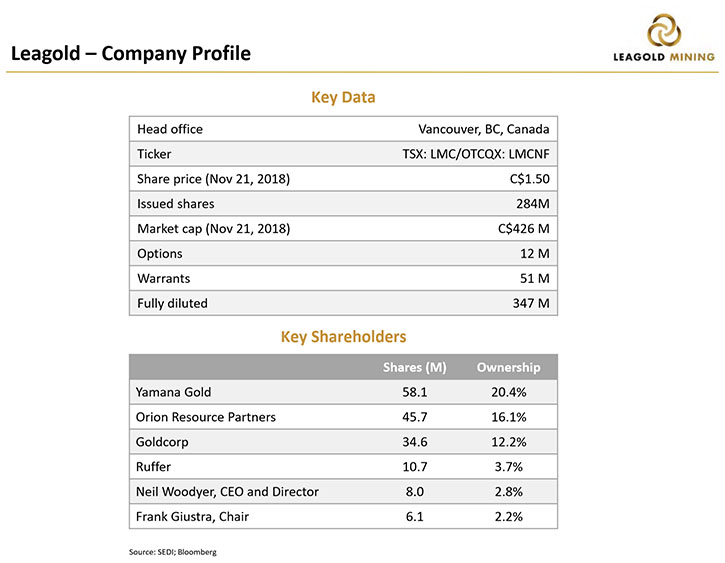Click the 'Source: SEDI; Bloomberg' footnote
Viewport: 725px width, 563px height.
172,552
